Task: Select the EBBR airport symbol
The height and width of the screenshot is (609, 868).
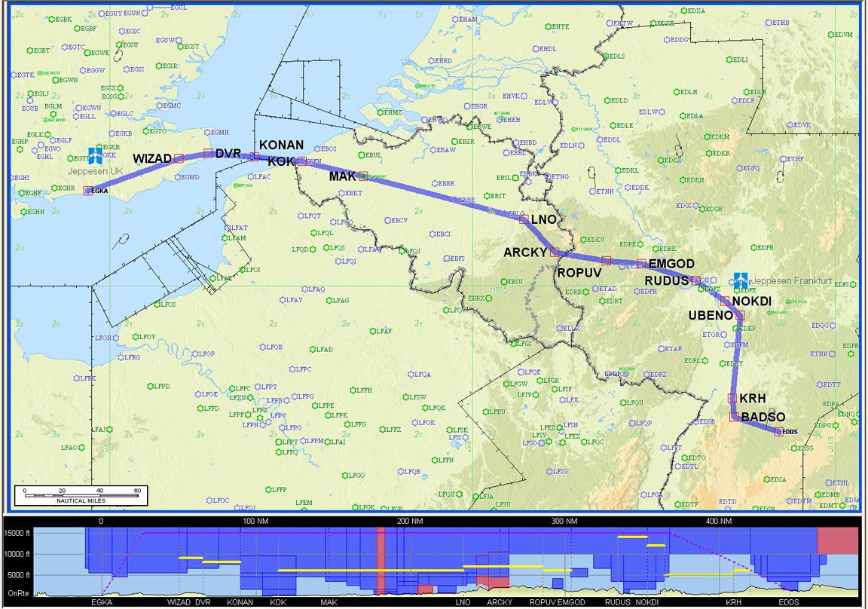Action: point(435,183)
